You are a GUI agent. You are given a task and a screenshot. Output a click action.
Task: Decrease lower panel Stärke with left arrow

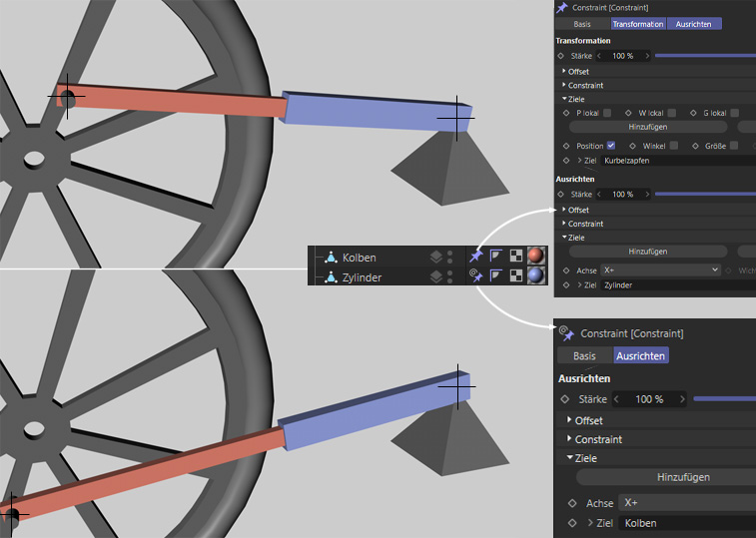click(x=616, y=399)
